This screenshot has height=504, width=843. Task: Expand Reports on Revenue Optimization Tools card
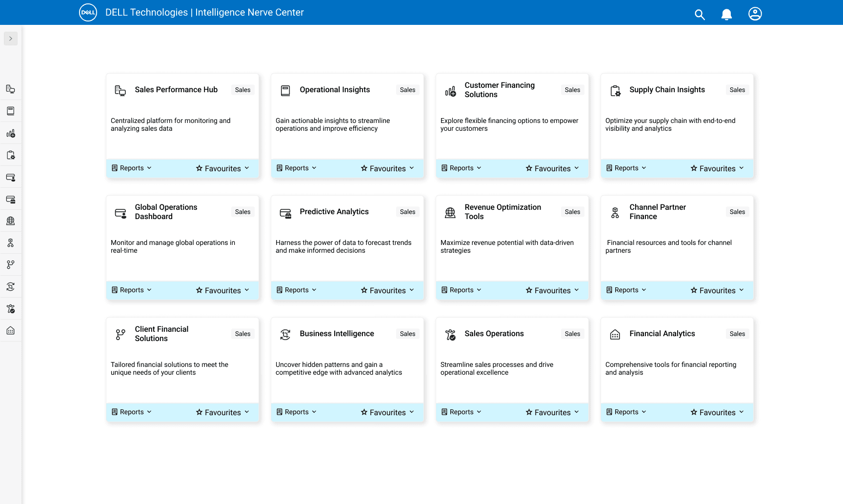pos(462,290)
